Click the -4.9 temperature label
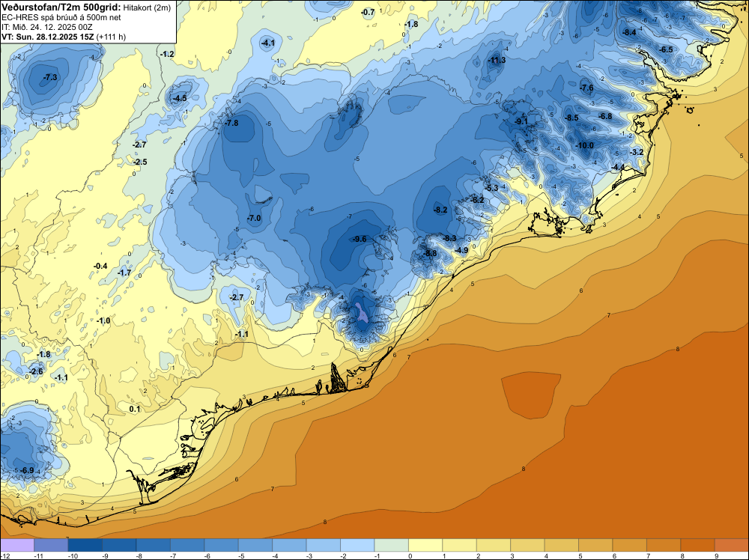This screenshot has width=749, height=560. (x=461, y=250)
